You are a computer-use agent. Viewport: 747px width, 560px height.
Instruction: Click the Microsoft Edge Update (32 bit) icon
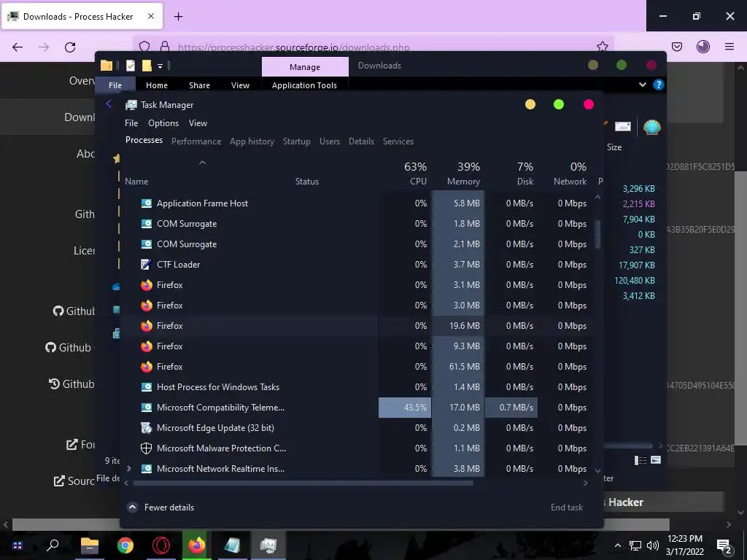[x=146, y=427]
